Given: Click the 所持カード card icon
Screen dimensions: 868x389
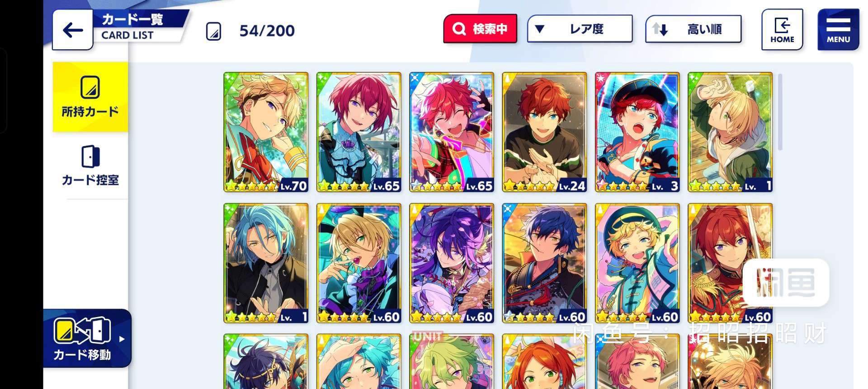Looking at the screenshot, I should [90, 87].
